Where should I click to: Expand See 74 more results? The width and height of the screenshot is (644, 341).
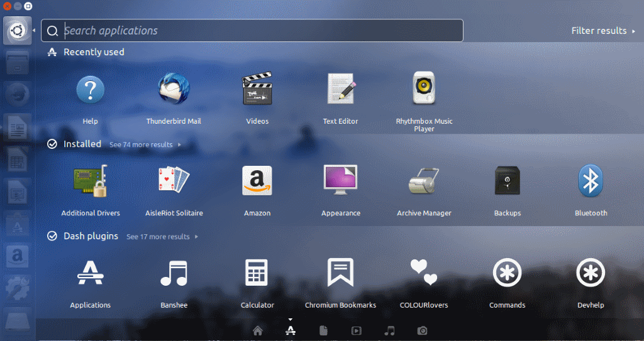coord(145,145)
